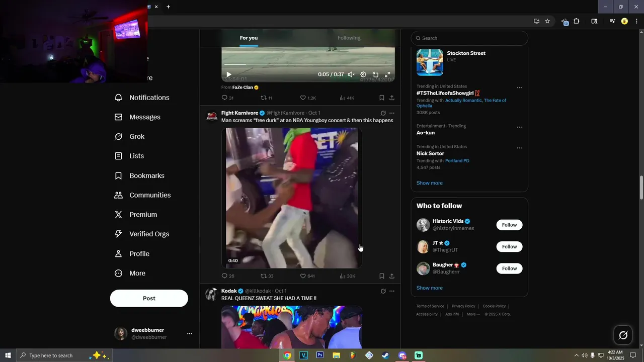644x362 pixels.
Task: Open FaZe Clan video settings gear
Action: [x=363, y=74]
